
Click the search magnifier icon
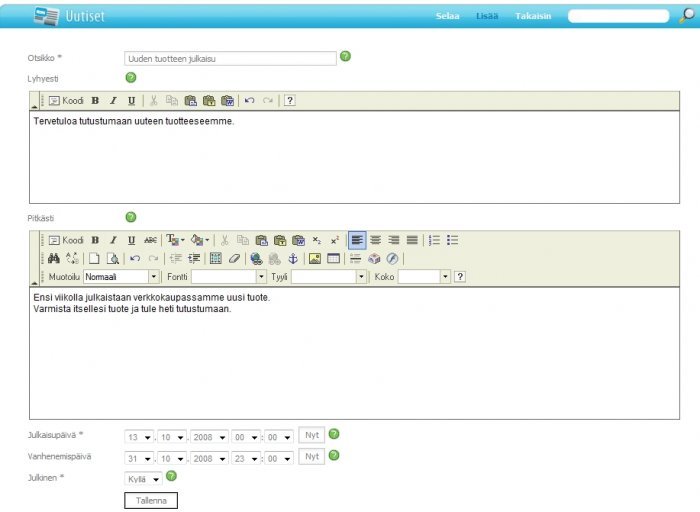687,16
